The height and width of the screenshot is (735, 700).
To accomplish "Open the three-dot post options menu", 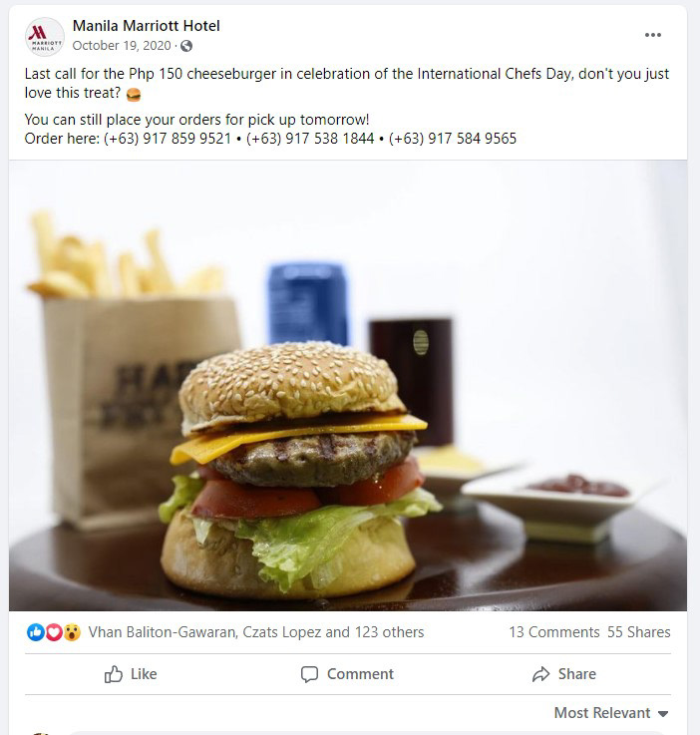I will click(x=653, y=35).
